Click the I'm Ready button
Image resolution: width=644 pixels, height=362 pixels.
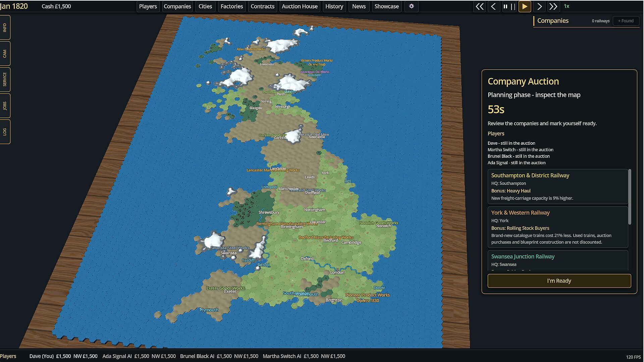tap(559, 281)
